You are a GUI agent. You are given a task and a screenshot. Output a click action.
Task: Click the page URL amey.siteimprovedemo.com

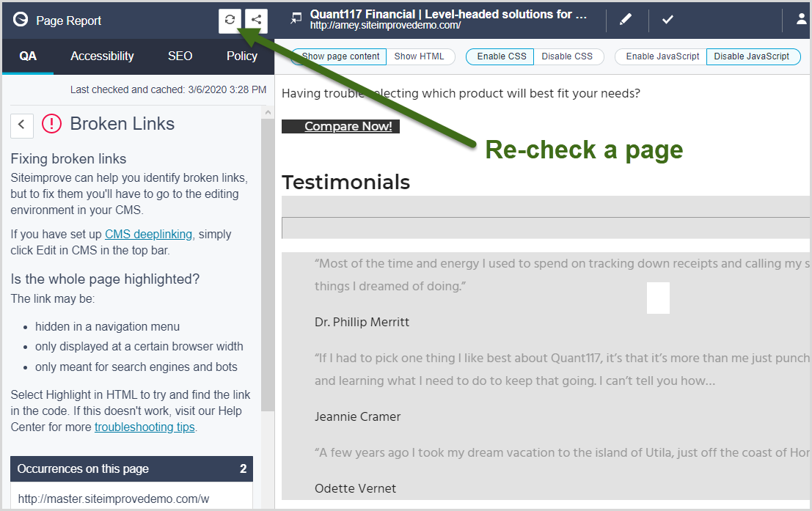385,26
